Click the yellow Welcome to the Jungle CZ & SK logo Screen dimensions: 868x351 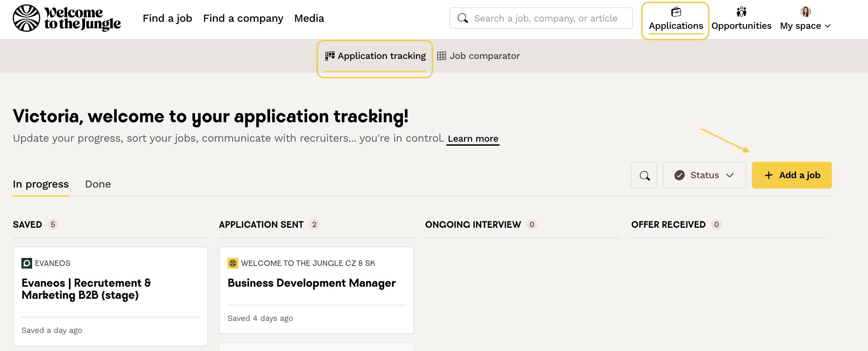[x=233, y=263]
